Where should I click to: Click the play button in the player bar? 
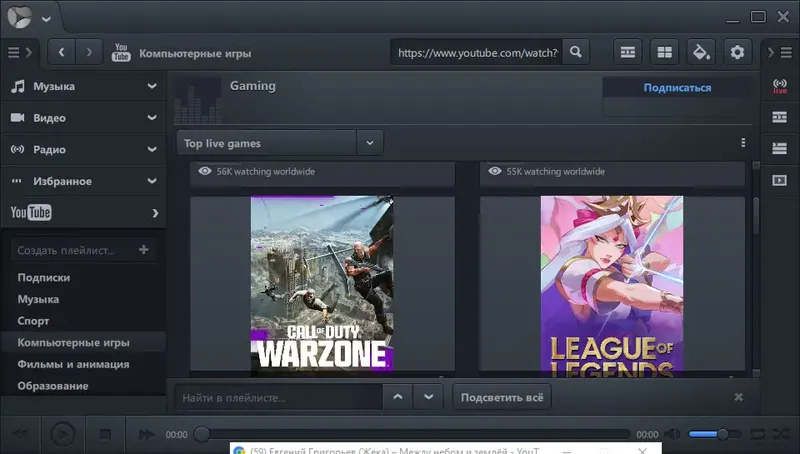[63, 435]
